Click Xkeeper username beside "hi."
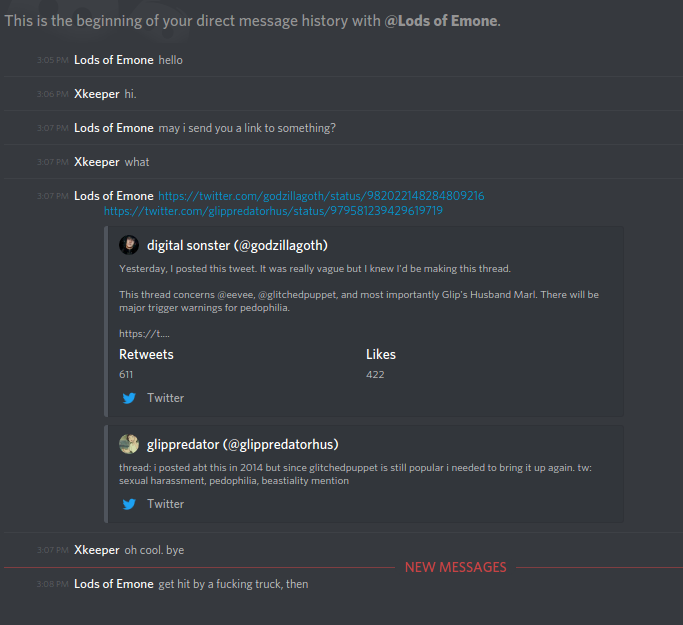 tap(96, 94)
